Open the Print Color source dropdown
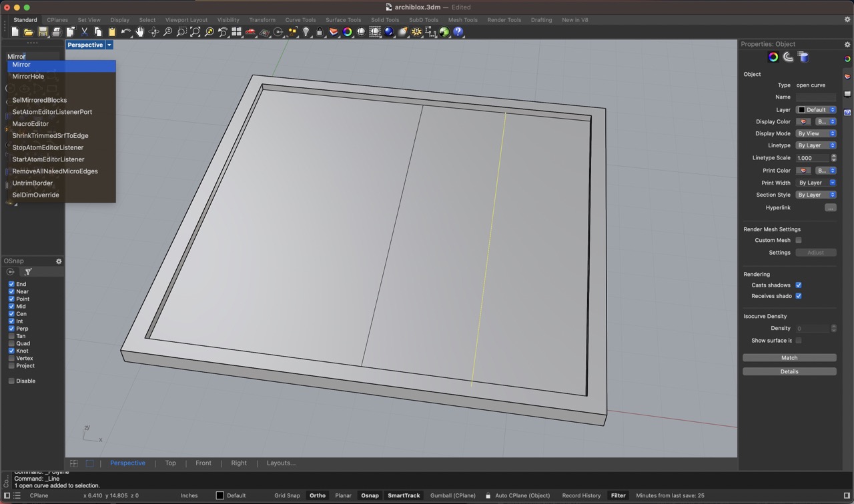Image resolution: width=854 pixels, height=504 pixels. [826, 171]
